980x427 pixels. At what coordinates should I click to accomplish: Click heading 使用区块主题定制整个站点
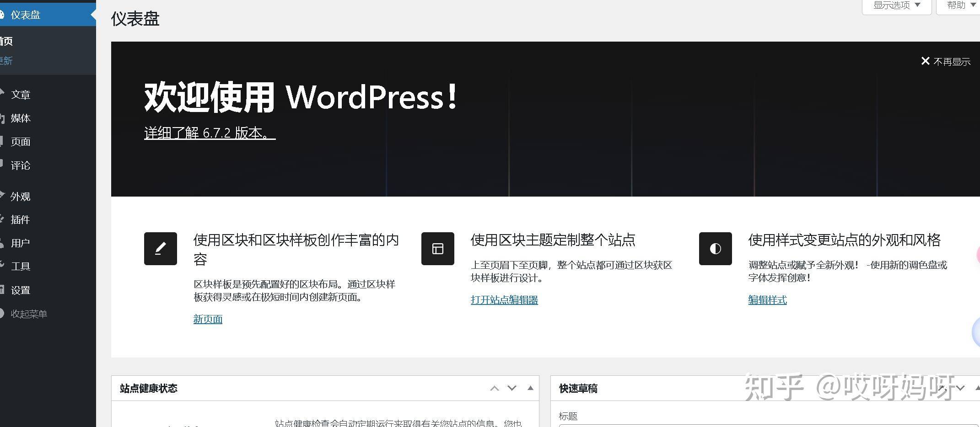click(x=553, y=240)
